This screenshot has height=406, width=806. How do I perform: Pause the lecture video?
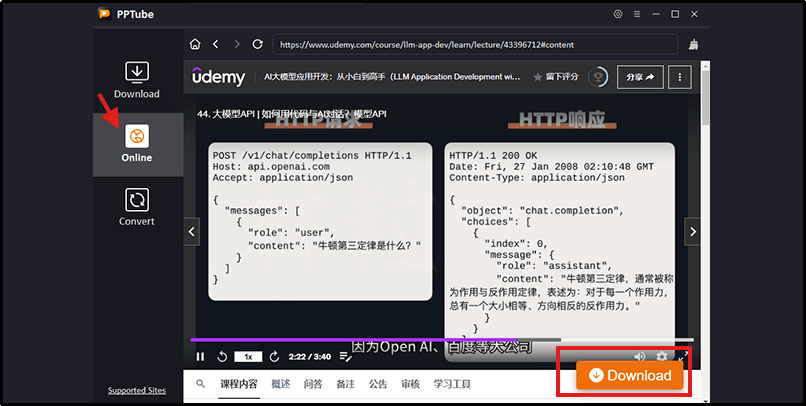200,356
